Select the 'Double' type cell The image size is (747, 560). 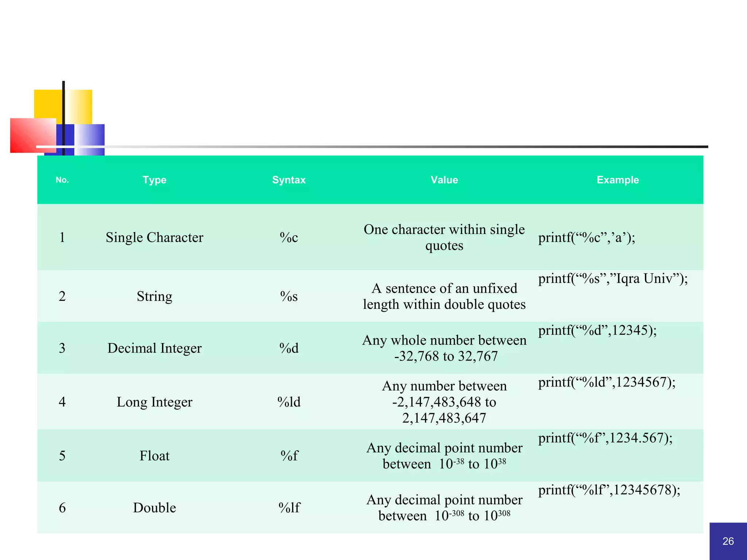pyautogui.click(x=154, y=507)
